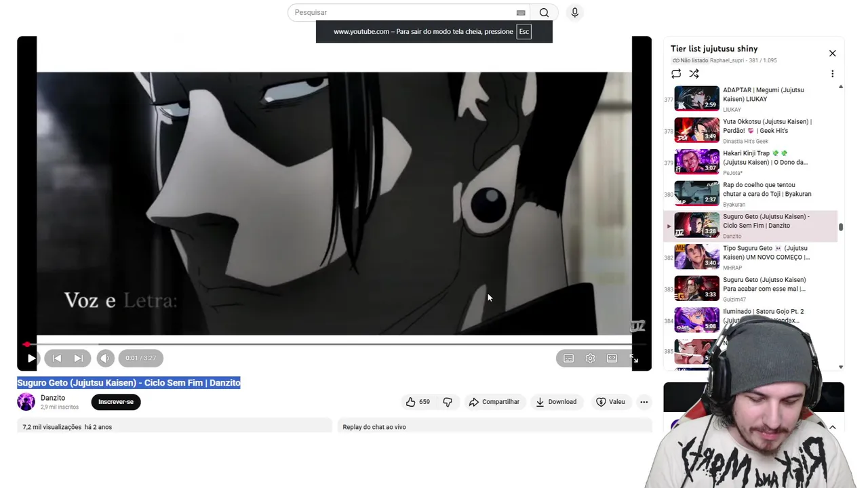The image size is (868, 488).
Task: Click the Não listado visibility label
Action: tap(690, 60)
